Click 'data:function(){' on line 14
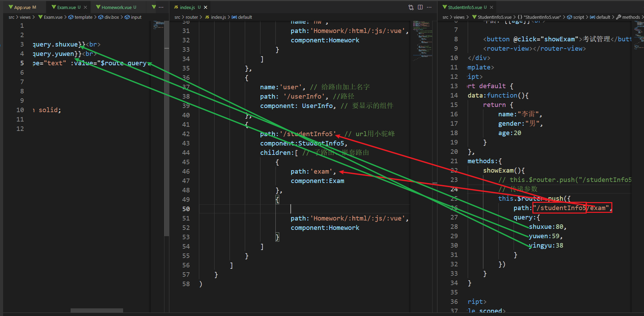 [x=498, y=95]
